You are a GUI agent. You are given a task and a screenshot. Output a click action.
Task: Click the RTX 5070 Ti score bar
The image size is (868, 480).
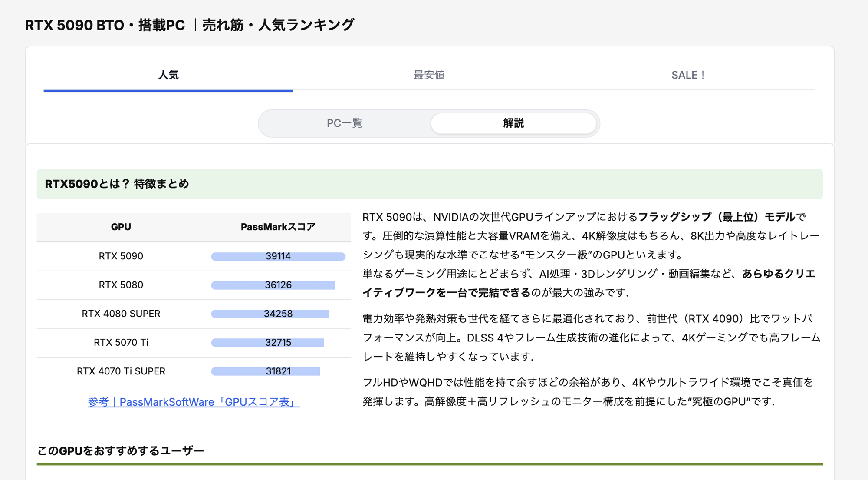pos(267,342)
